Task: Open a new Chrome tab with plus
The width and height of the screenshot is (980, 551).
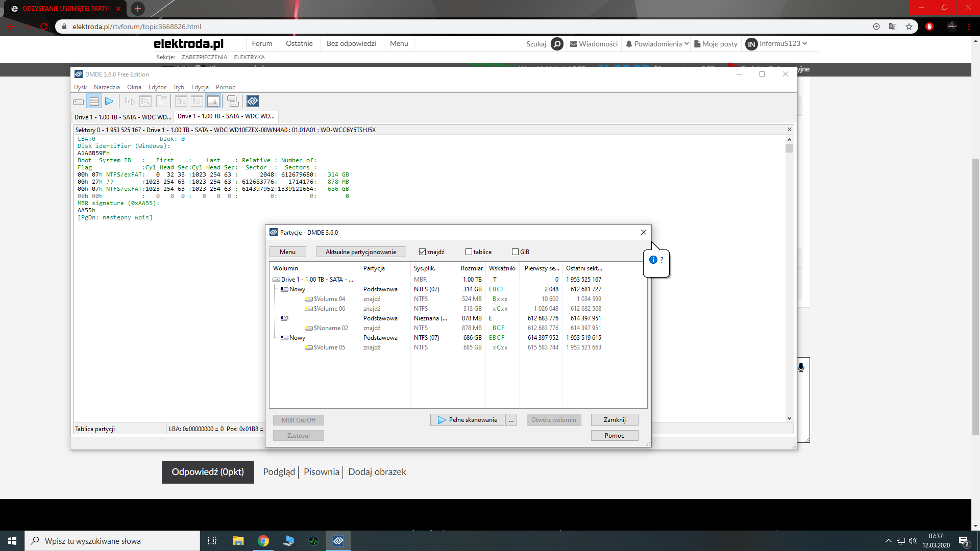Action: pyautogui.click(x=138, y=9)
